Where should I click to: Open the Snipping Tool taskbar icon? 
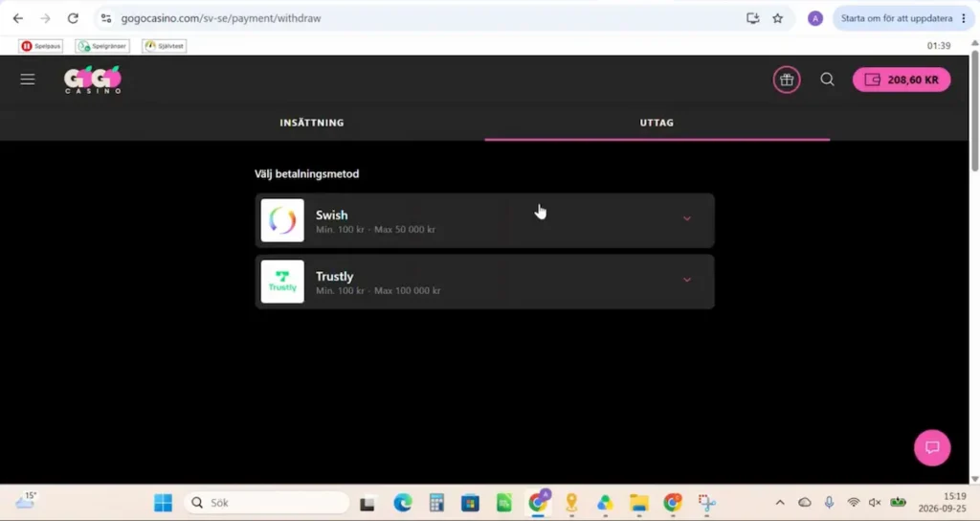click(x=706, y=502)
